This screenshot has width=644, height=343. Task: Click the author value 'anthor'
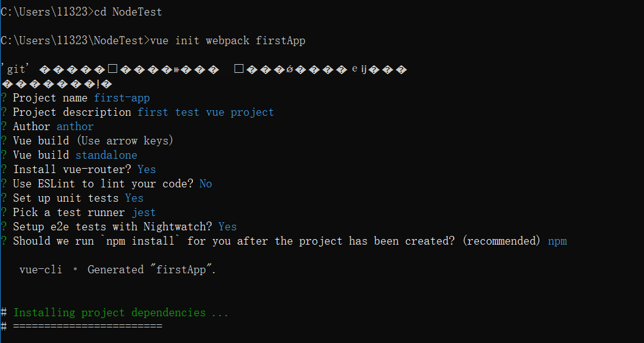[x=75, y=126]
